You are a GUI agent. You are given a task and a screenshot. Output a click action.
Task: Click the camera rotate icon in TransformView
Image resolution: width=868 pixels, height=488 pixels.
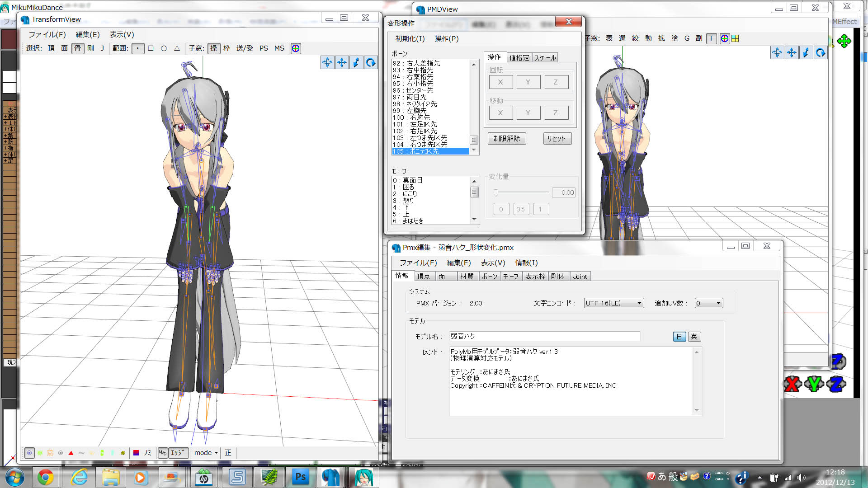(327, 62)
